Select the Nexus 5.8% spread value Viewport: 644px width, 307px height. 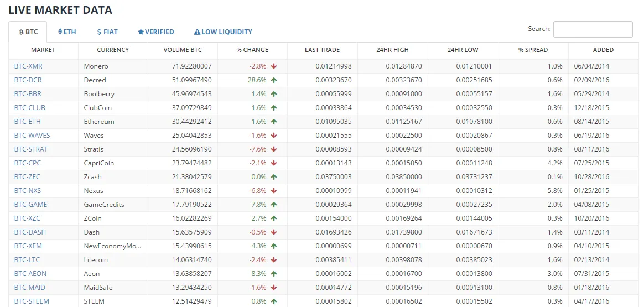click(555, 190)
